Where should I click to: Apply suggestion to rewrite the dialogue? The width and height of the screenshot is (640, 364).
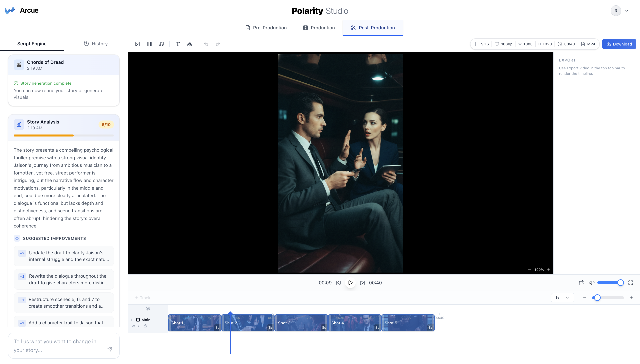click(x=64, y=279)
